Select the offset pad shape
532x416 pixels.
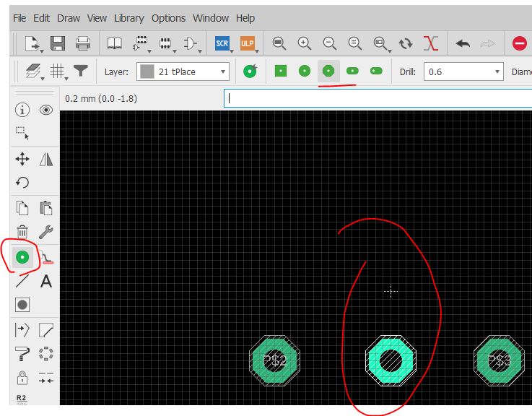(376, 71)
